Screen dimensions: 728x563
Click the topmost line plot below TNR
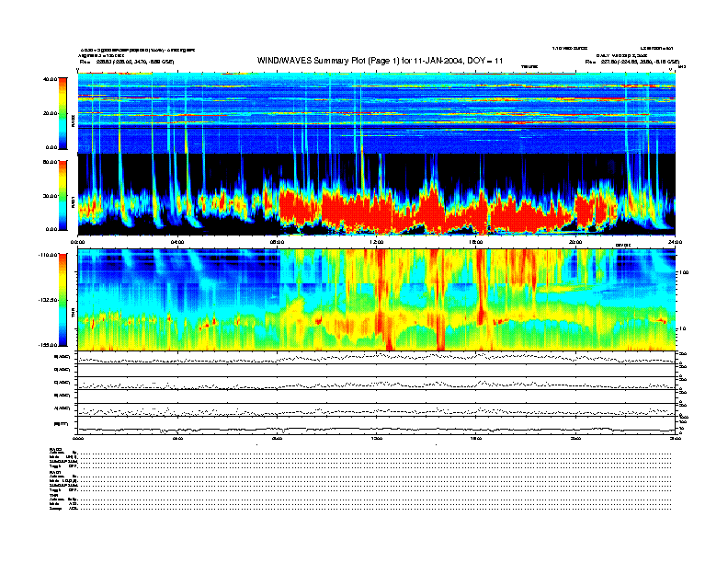376,358
